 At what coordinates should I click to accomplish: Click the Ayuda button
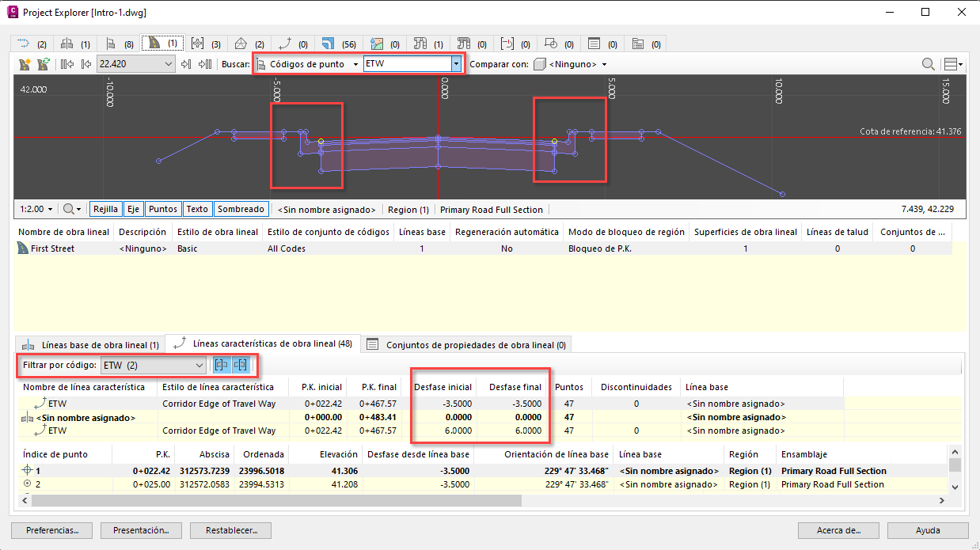(x=928, y=530)
